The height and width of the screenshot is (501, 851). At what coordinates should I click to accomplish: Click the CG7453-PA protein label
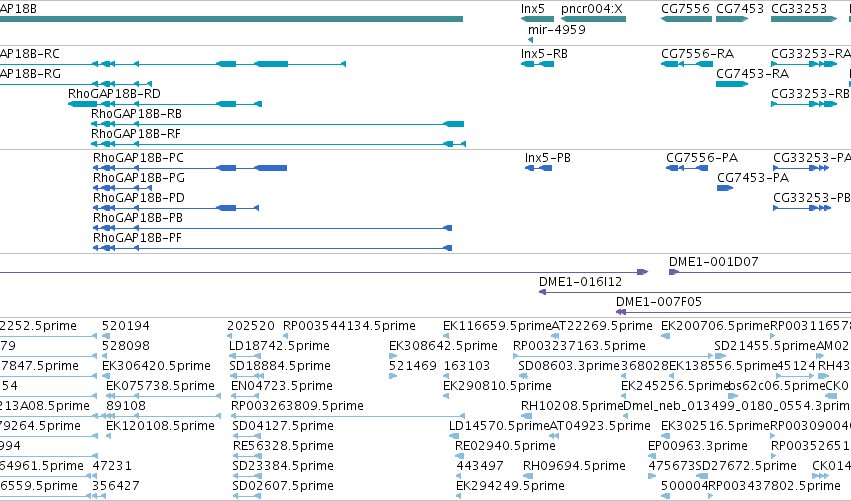[753, 178]
